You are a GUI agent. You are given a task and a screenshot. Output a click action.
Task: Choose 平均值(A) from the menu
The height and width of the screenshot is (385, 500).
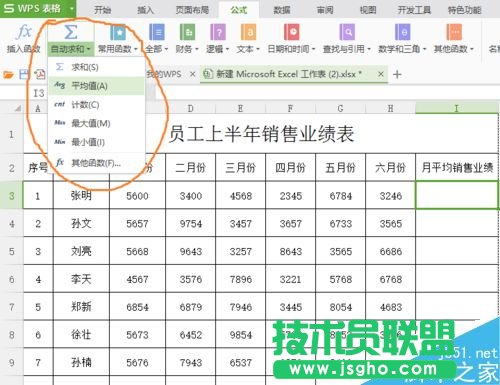click(96, 86)
